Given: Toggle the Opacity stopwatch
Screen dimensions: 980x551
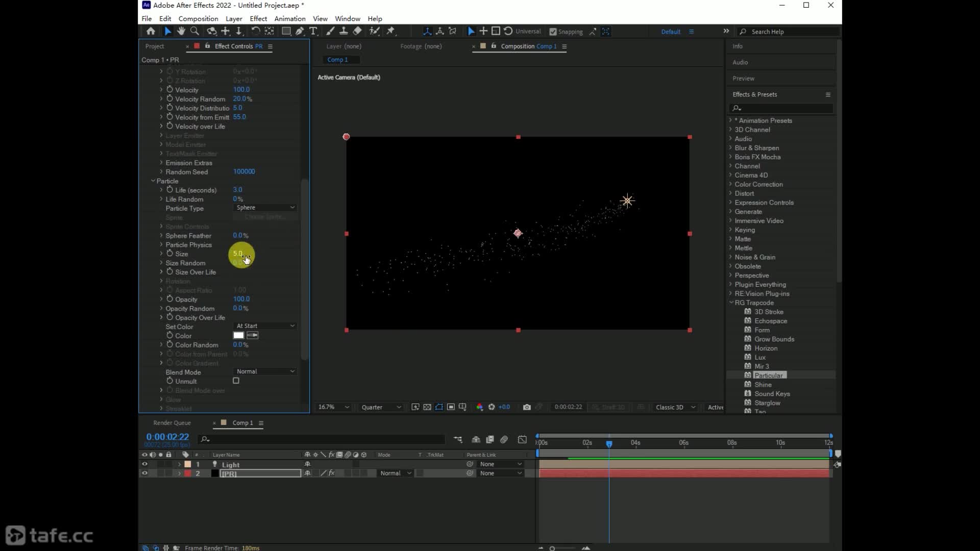Looking at the screenshot, I should 169,299.
